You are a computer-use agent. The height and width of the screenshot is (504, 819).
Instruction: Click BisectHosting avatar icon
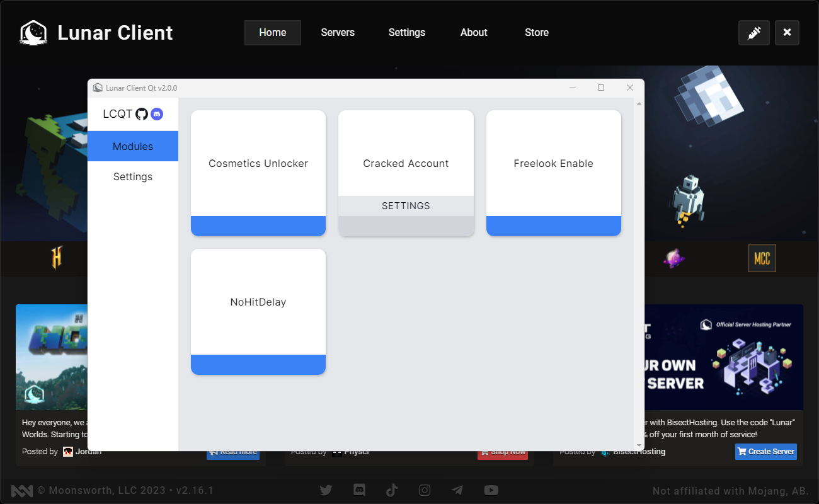click(605, 452)
